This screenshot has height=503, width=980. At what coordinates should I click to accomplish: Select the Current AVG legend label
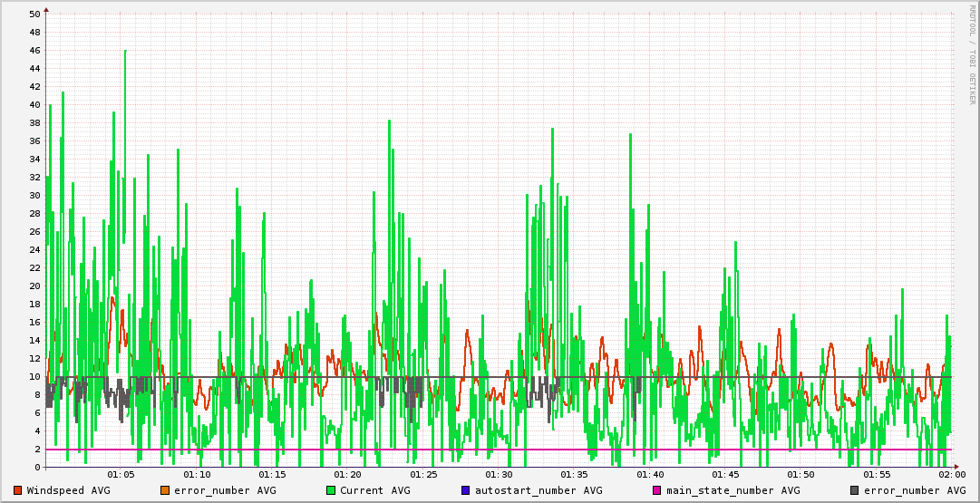[374, 490]
